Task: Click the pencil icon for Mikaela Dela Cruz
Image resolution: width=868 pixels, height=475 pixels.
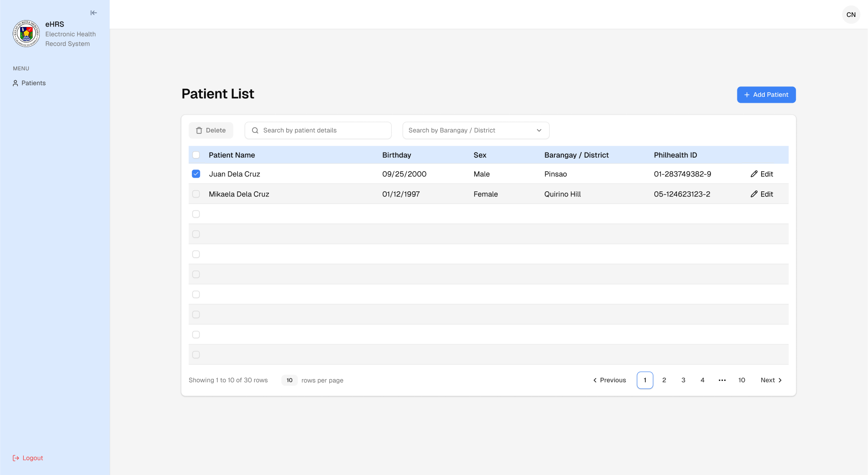Action: (x=754, y=194)
